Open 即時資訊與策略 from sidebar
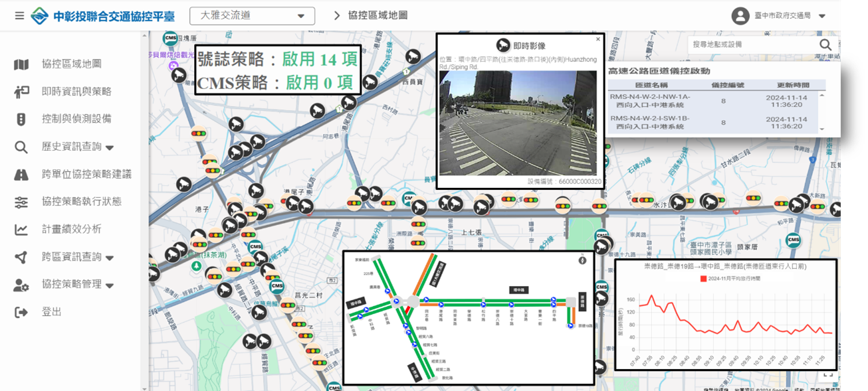This screenshot has width=868, height=391. [x=76, y=92]
